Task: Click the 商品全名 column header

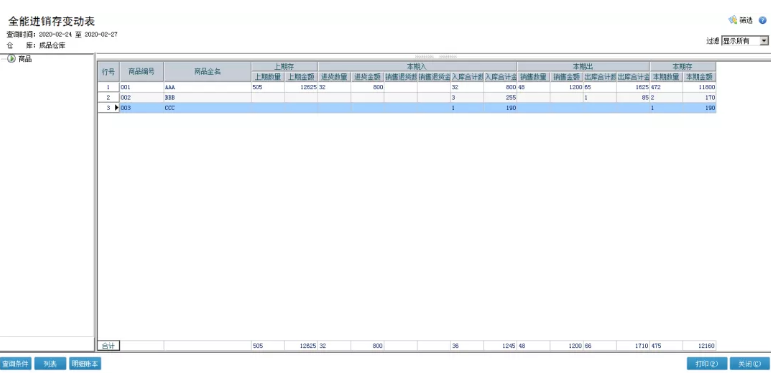Action: [207, 72]
